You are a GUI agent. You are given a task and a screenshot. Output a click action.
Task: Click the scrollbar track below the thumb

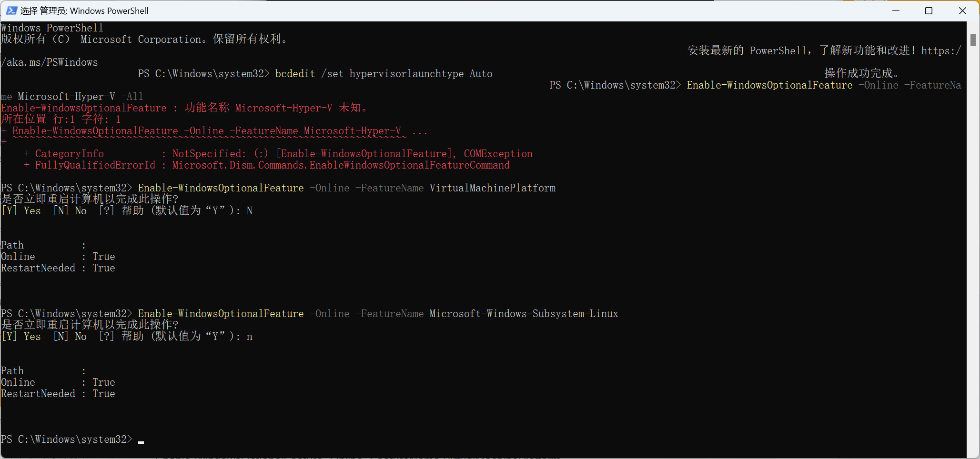(x=974, y=238)
